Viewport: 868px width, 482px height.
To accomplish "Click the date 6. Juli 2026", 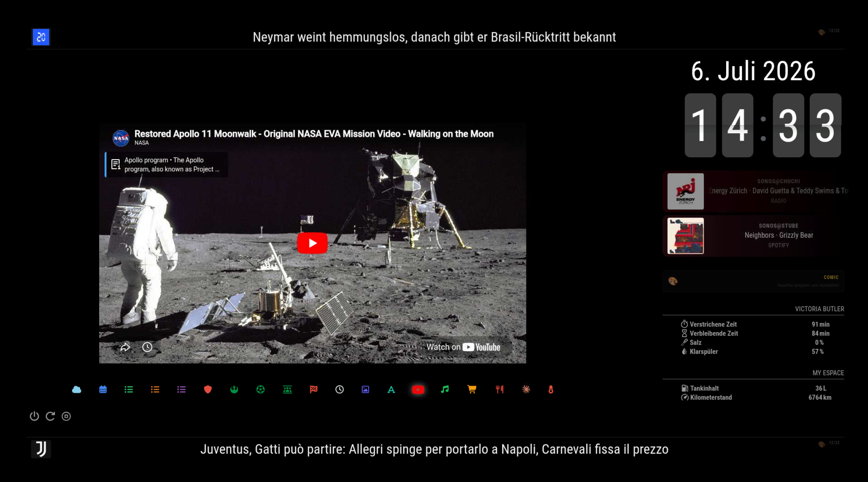I will [753, 71].
